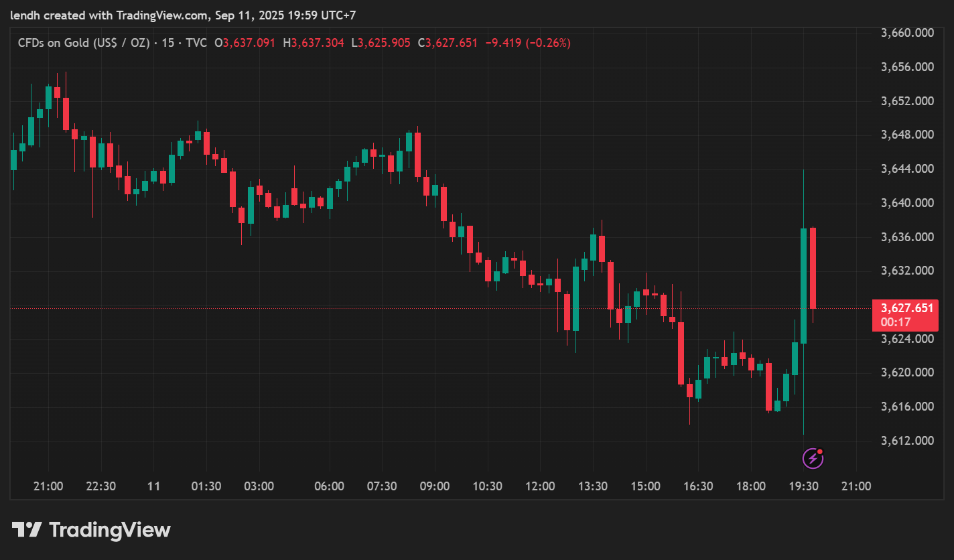Click the 3,620.000 price axis label
Image resolution: width=954 pixels, height=560 pixels.
pyautogui.click(x=908, y=372)
